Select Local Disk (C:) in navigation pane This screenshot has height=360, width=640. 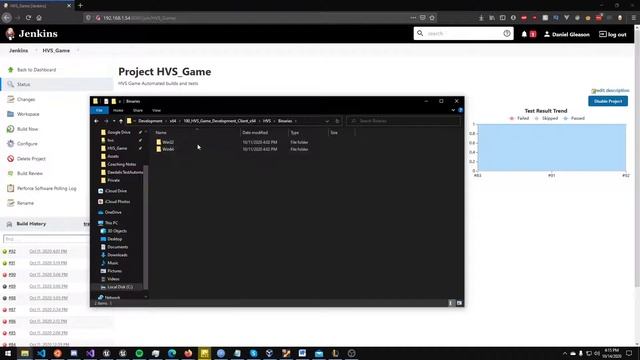coord(120,287)
